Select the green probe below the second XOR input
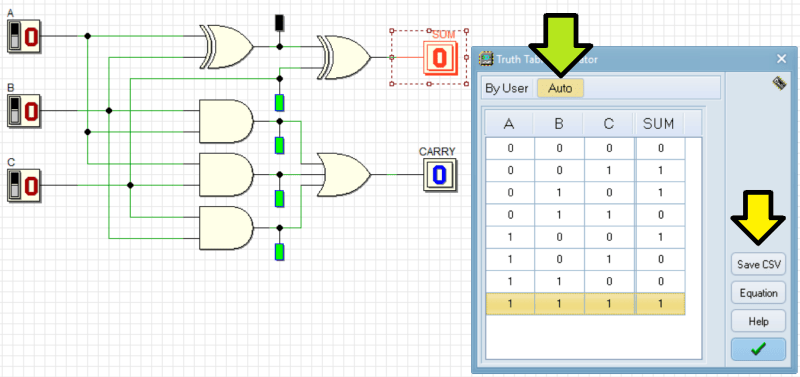This screenshot has height=377, width=800. point(279,103)
